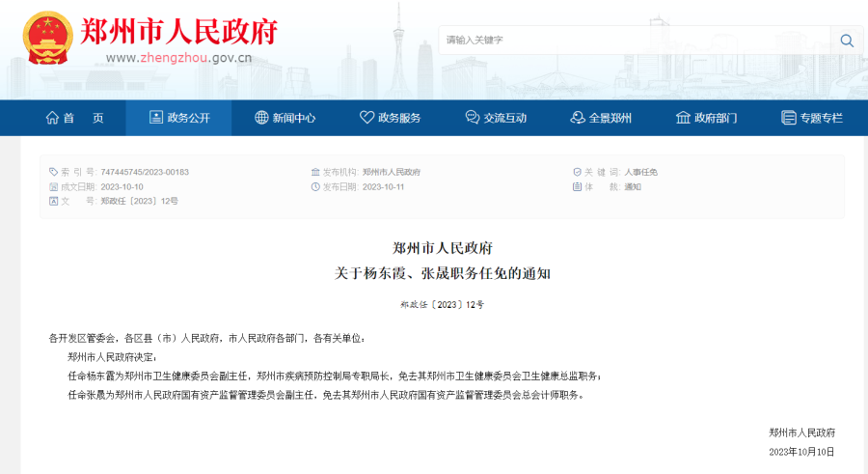
Task: Click the national emblem logo
Action: (48, 40)
